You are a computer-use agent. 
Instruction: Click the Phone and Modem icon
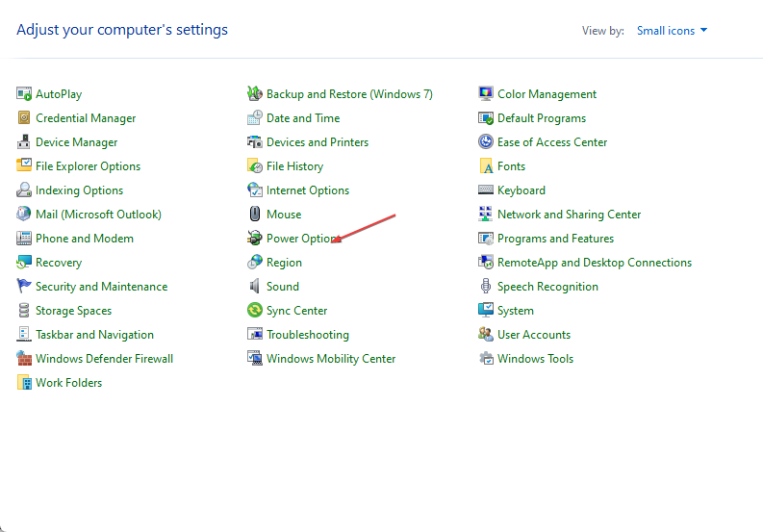pyautogui.click(x=24, y=238)
